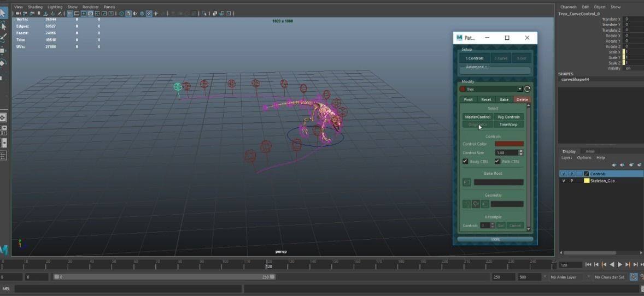This screenshot has width=644, height=296.
Task: Click yellow color swatch of Skeleton_Geo layer
Action: coord(587,181)
